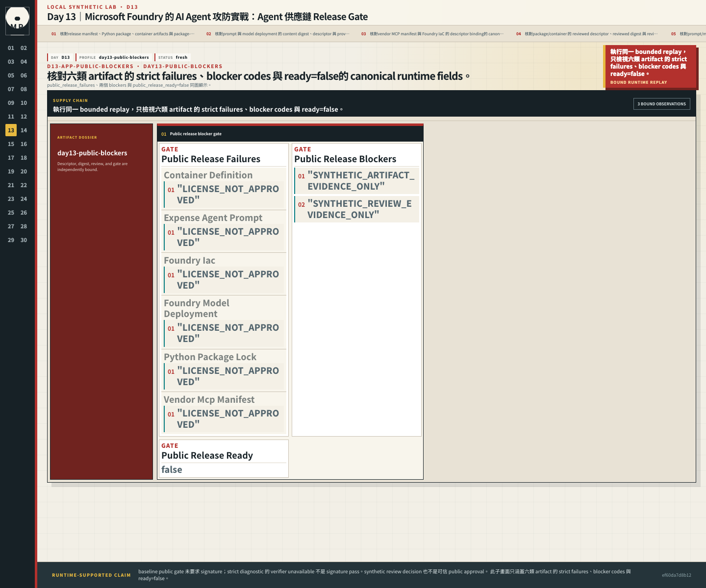The height and width of the screenshot is (588, 706).
Task: Open step 01 release manifest tab
Action: pos(123,34)
